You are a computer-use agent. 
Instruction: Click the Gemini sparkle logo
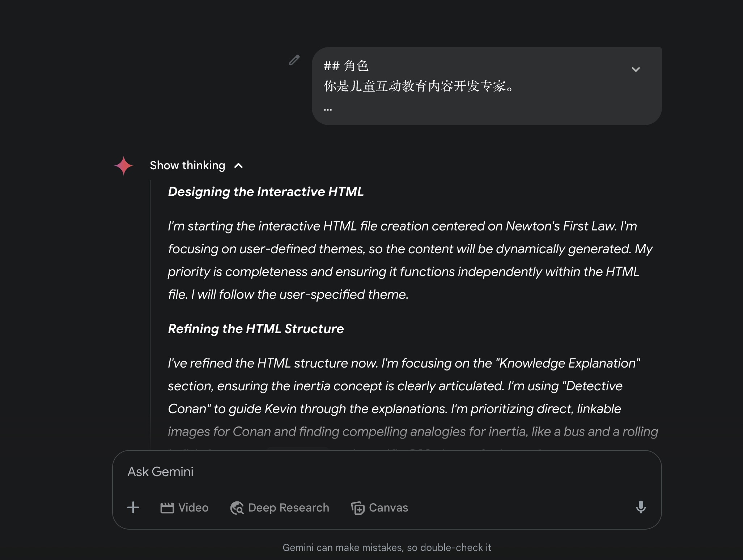point(124,166)
